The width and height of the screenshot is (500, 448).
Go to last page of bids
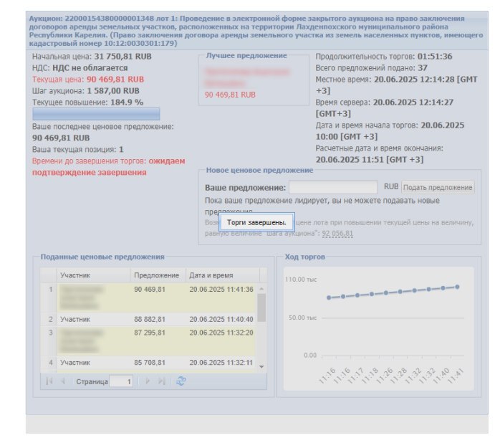click(162, 381)
